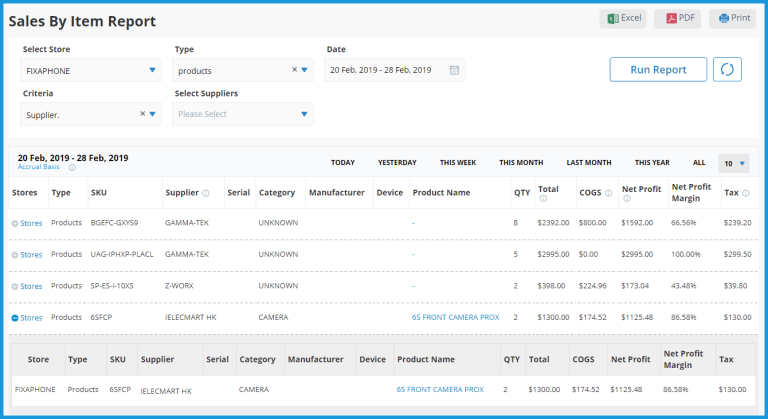Image resolution: width=768 pixels, height=419 pixels.
Task: Click Stores link in SP-ES-I-10XS row
Action: point(31,286)
